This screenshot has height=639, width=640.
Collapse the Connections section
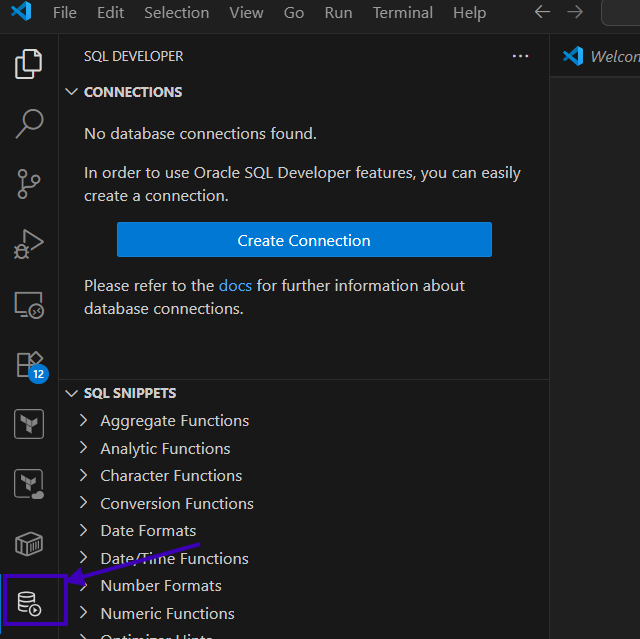click(x=71, y=92)
